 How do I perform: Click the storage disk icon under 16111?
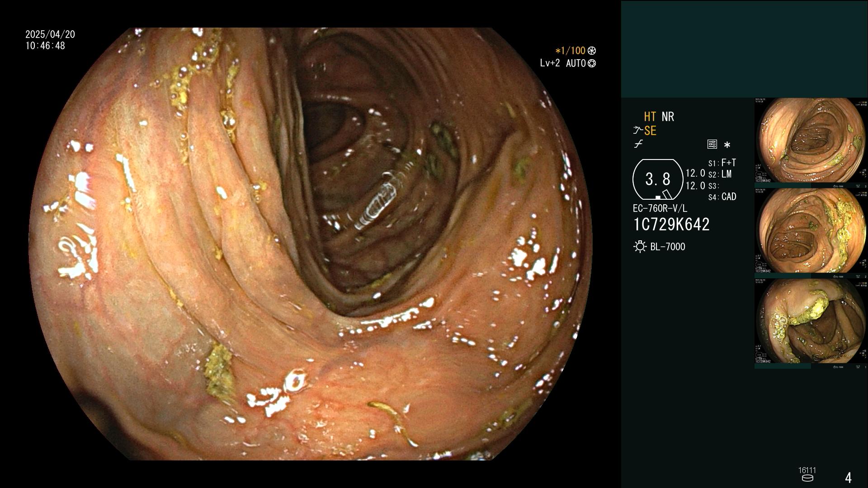[x=807, y=478]
